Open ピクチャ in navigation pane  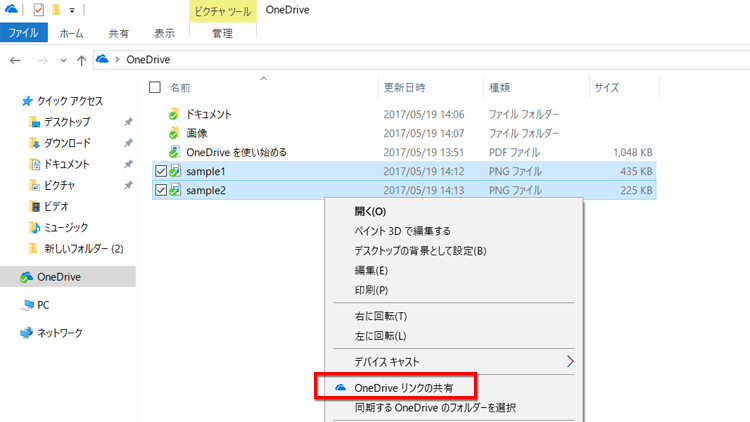pyautogui.click(x=59, y=185)
